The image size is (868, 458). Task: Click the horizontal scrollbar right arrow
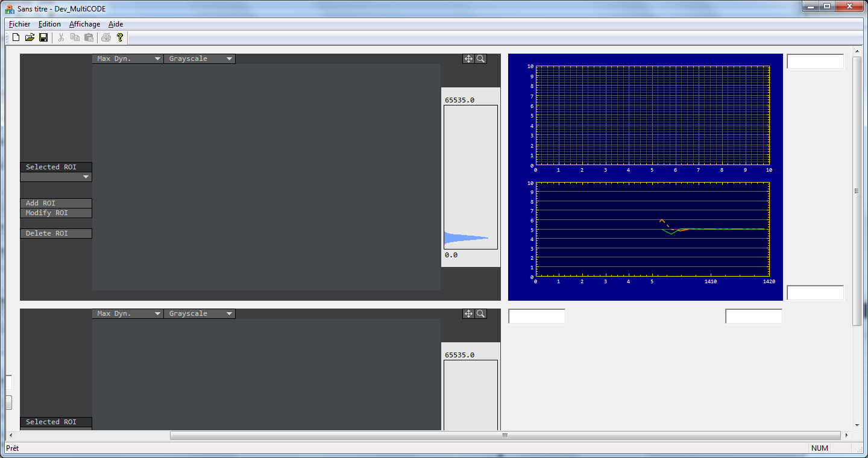click(847, 435)
